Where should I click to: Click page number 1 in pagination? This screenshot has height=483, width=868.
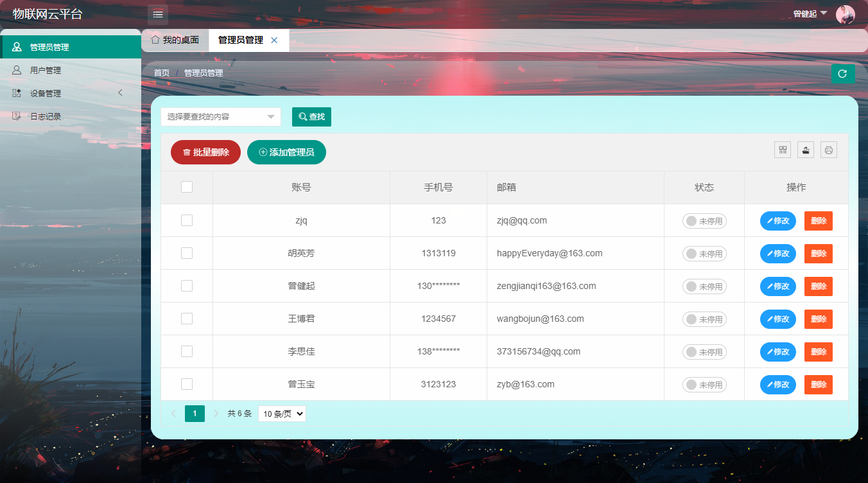click(195, 414)
